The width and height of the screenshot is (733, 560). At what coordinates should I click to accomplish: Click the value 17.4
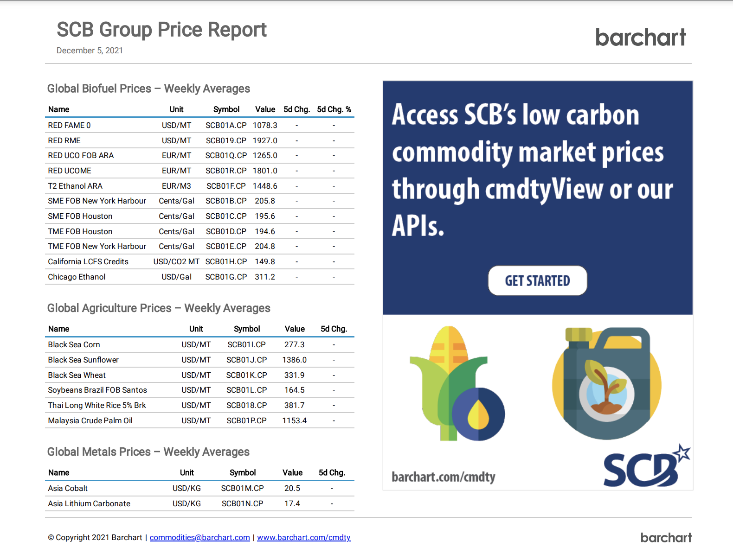click(292, 503)
